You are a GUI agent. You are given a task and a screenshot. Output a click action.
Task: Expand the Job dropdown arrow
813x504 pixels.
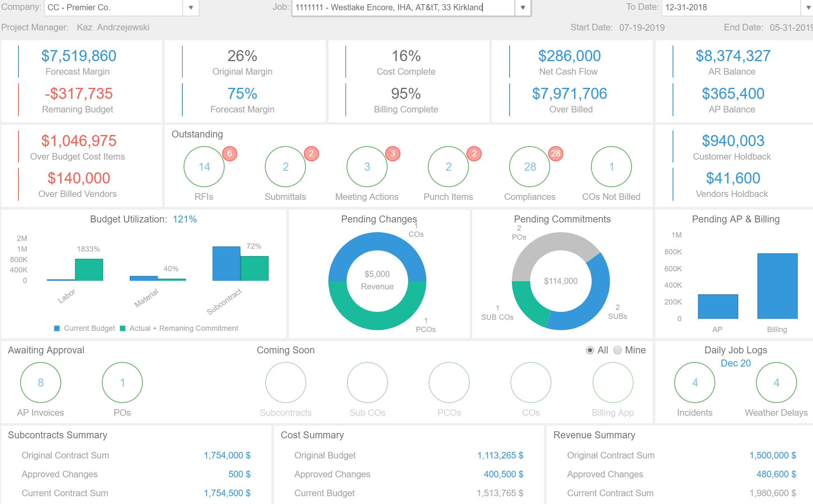point(523,7)
